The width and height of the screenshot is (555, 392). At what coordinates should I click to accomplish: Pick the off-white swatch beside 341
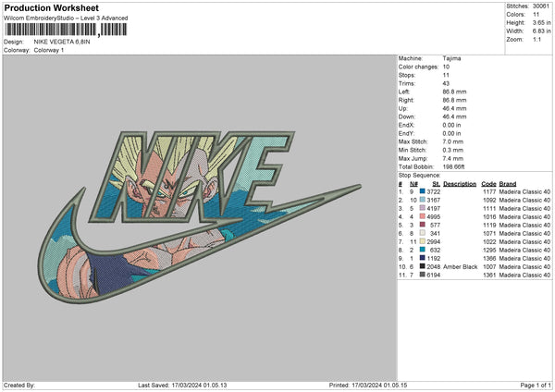[423, 233]
